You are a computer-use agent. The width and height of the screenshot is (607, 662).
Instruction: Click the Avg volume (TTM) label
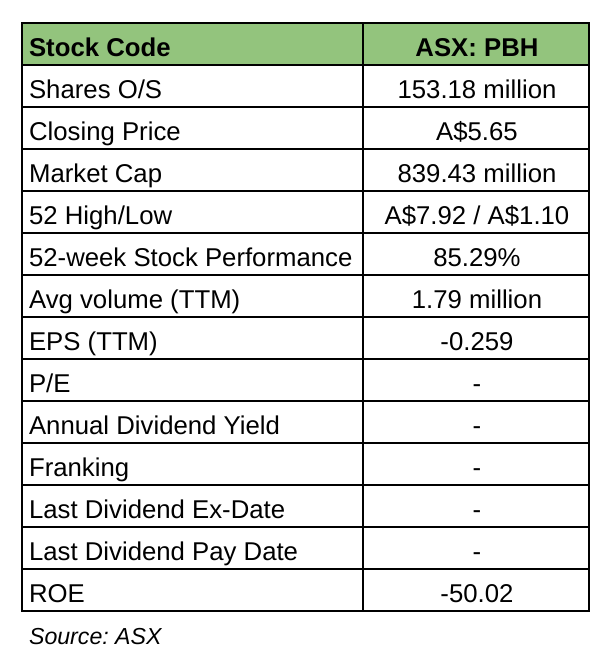coord(135,299)
